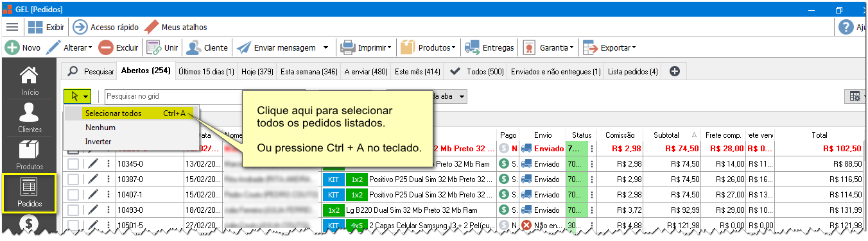This screenshot has width=868, height=241.
Task: Switch to Últimos 15 dias (1) tab
Action: point(206,72)
